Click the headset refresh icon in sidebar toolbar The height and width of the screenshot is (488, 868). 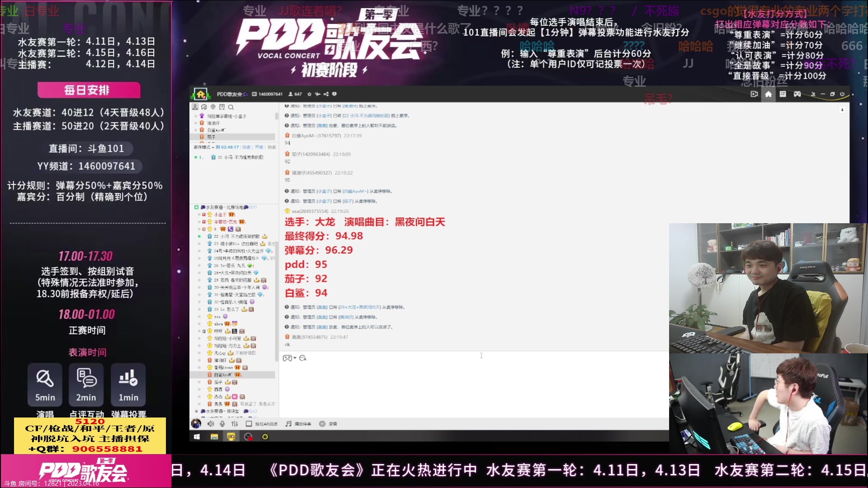coord(204,107)
